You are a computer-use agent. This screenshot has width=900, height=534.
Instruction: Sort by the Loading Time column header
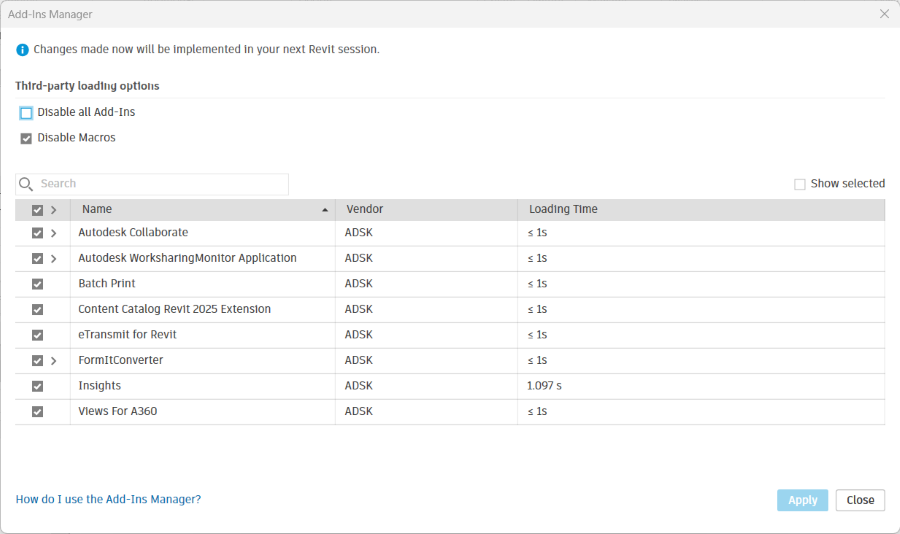(x=563, y=210)
